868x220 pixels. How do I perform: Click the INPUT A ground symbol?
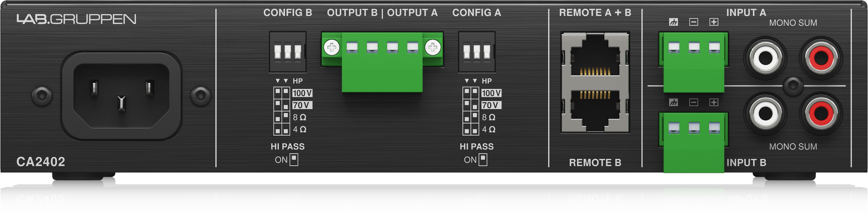pos(674,22)
